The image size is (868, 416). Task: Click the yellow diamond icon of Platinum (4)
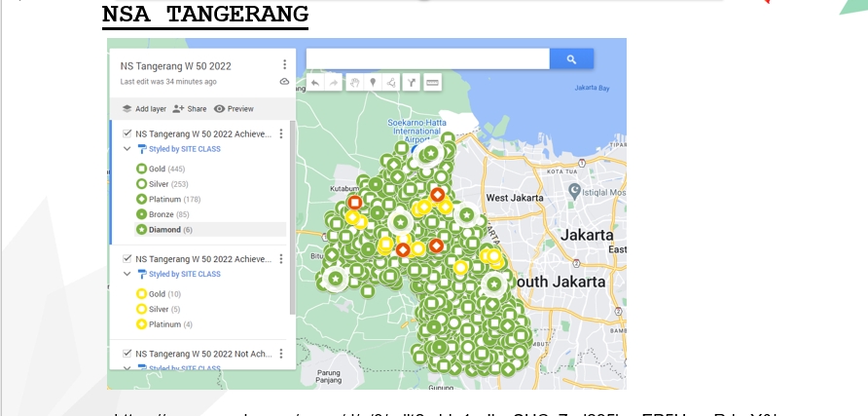point(141,324)
